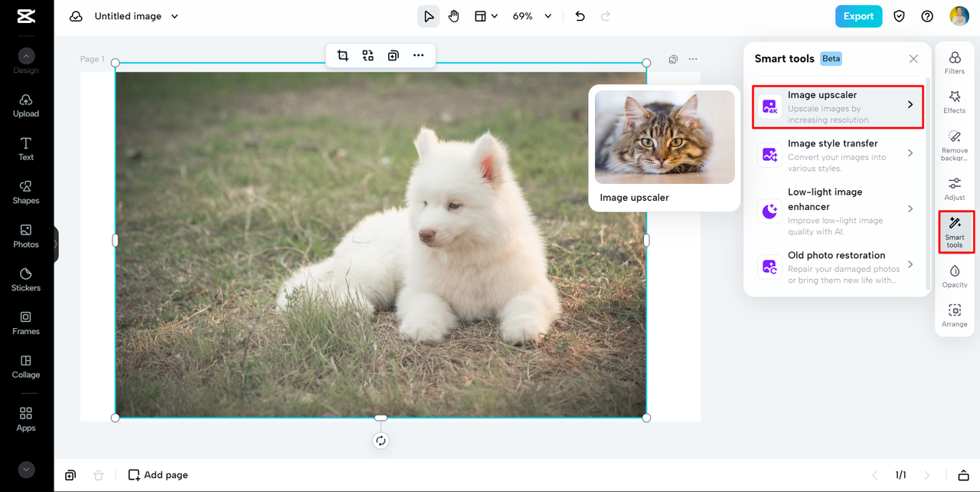Click the Page 1 label

[x=92, y=59]
